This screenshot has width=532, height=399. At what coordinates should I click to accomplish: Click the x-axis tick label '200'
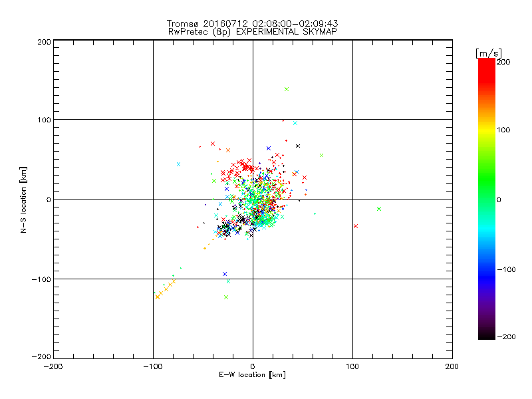pyautogui.click(x=452, y=366)
